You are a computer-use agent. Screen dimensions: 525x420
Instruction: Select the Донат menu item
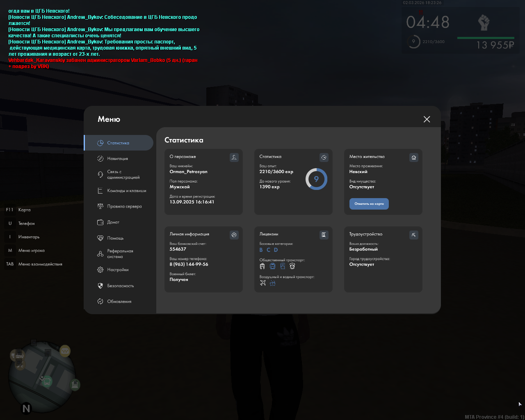point(113,222)
